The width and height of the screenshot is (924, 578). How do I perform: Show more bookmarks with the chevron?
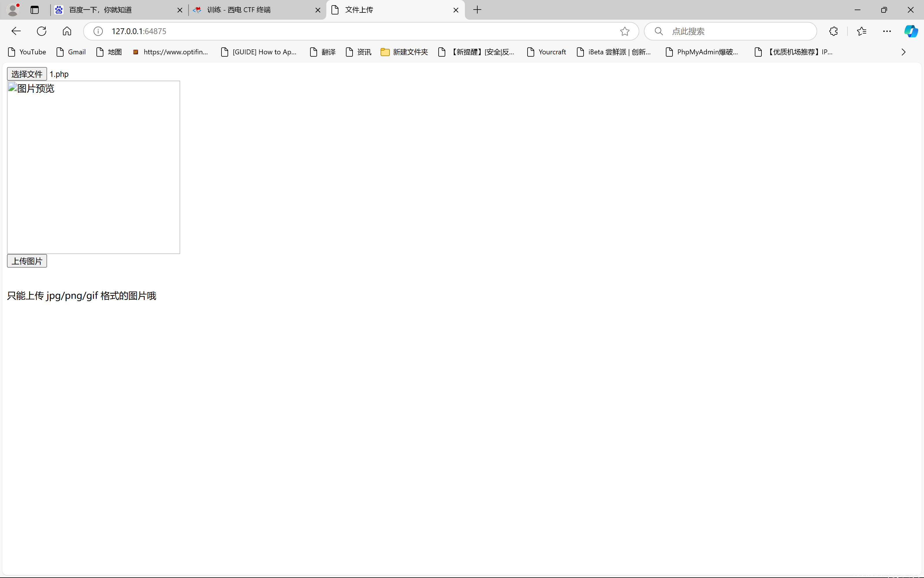903,52
